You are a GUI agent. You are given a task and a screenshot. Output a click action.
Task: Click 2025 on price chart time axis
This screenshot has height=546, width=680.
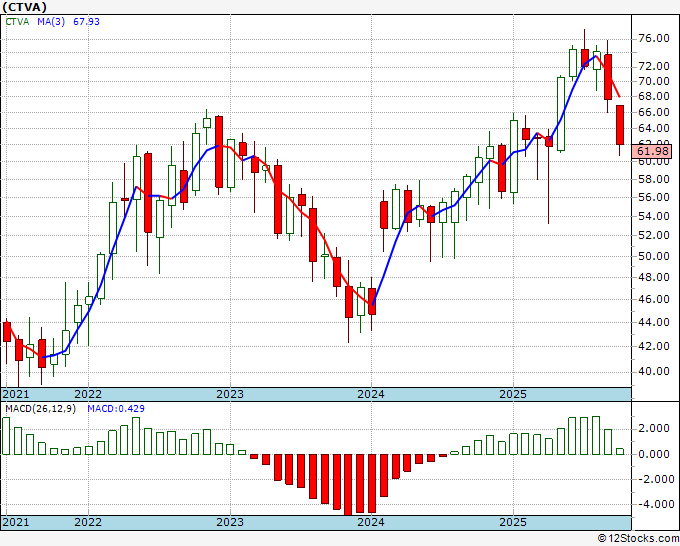513,394
